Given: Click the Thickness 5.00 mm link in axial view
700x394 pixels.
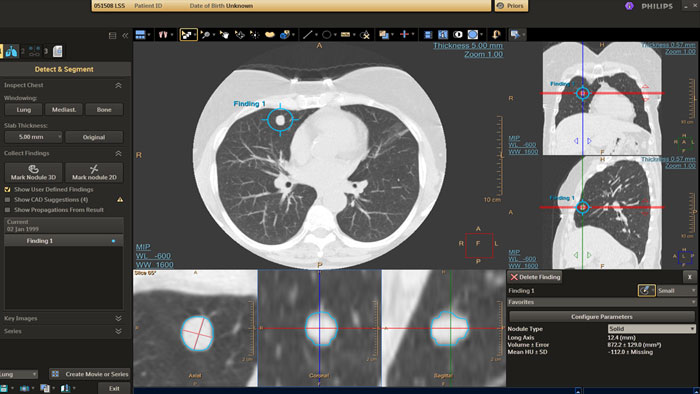Looking at the screenshot, I should point(467,46).
